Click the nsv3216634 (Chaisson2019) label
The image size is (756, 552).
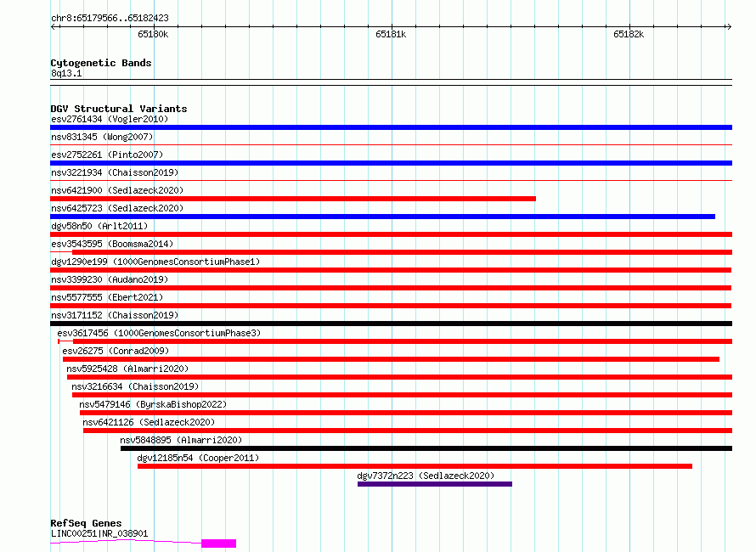(x=135, y=386)
